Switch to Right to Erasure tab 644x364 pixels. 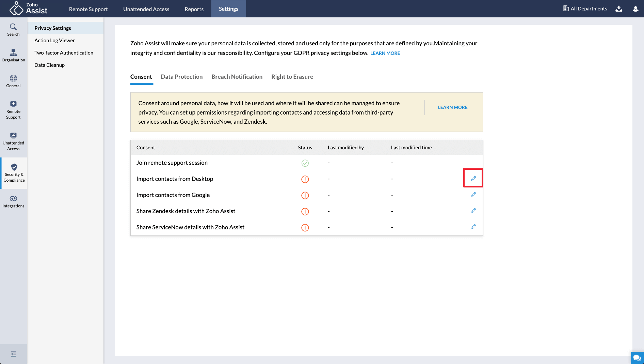292,77
